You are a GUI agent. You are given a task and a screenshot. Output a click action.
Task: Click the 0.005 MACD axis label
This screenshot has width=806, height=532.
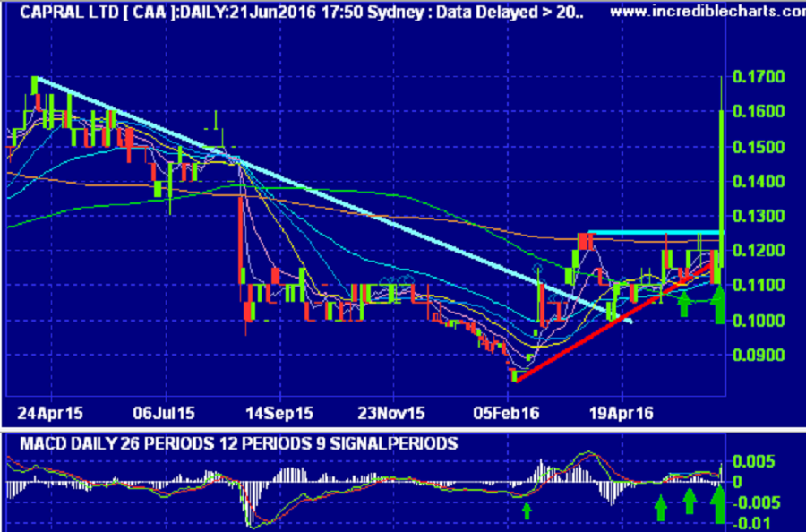point(753,461)
